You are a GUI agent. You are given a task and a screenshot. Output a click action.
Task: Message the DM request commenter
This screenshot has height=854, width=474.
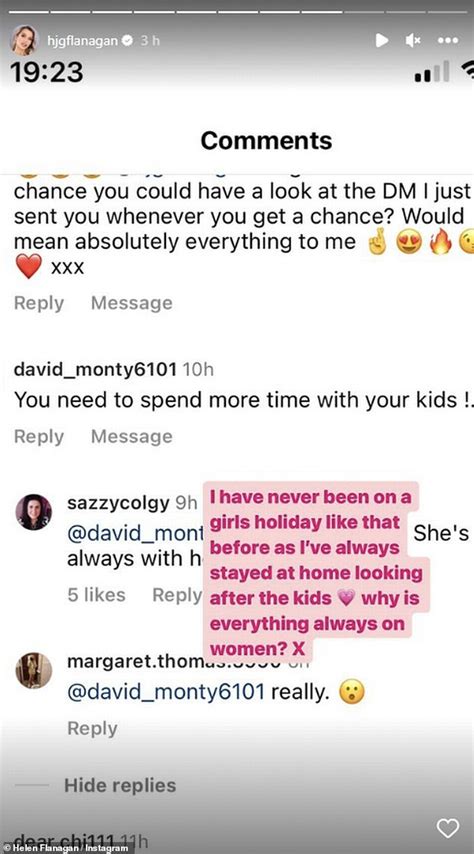click(132, 303)
